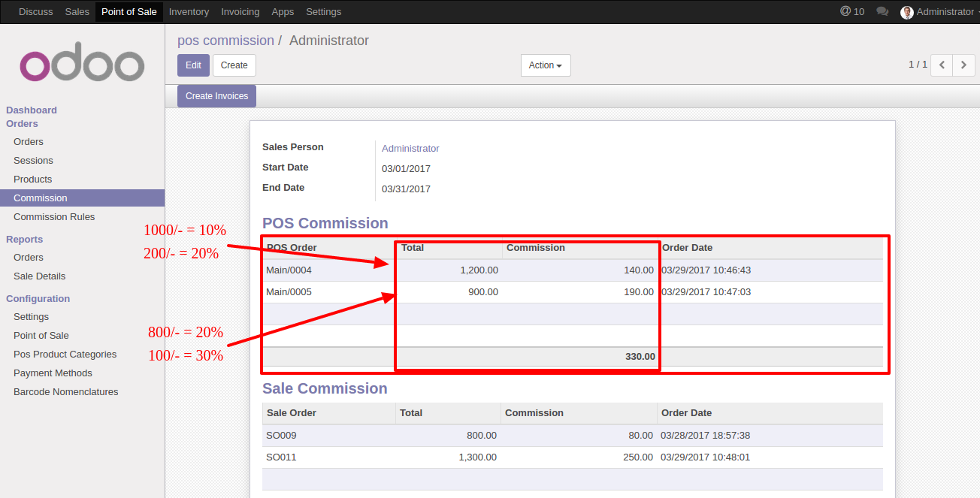Open the Discuss menu
Viewport: 980px width, 498px height.
[36, 12]
